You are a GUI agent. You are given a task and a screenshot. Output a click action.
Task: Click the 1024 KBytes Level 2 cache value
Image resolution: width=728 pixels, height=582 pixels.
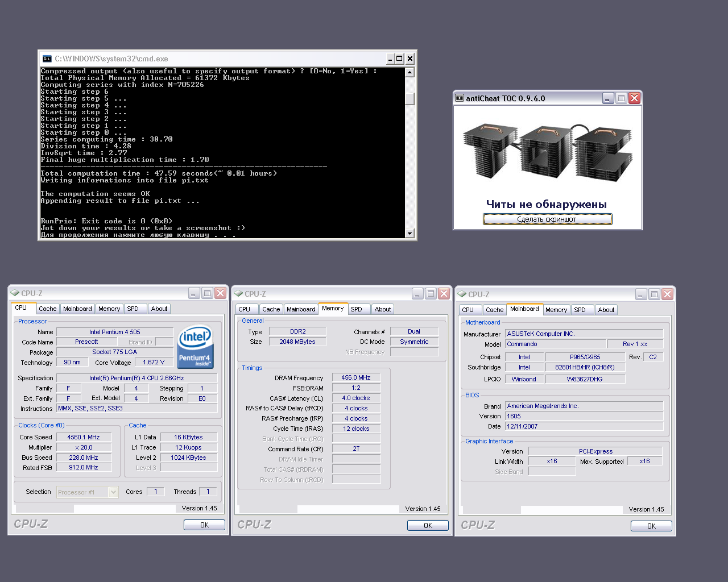(188, 458)
